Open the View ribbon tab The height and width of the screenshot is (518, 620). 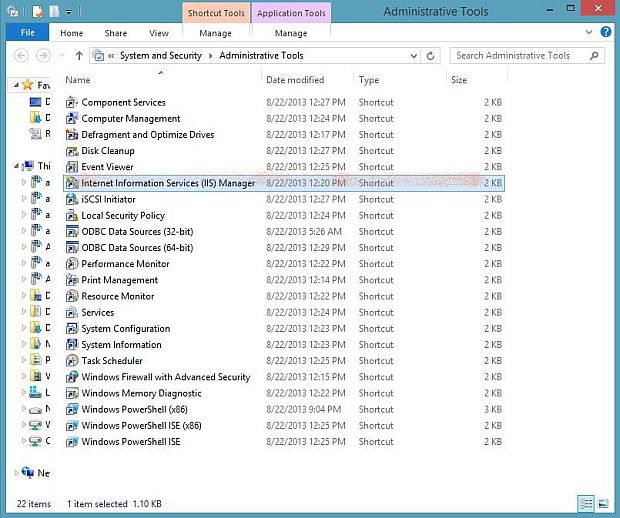[159, 33]
